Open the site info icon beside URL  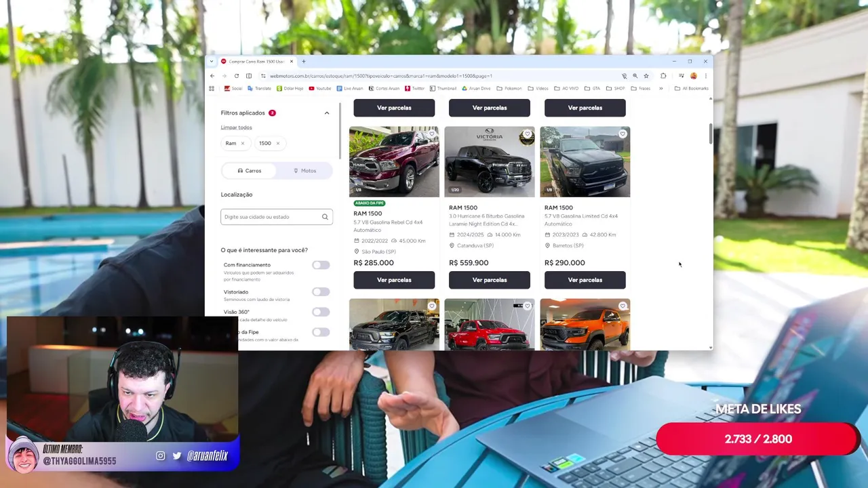pos(262,76)
